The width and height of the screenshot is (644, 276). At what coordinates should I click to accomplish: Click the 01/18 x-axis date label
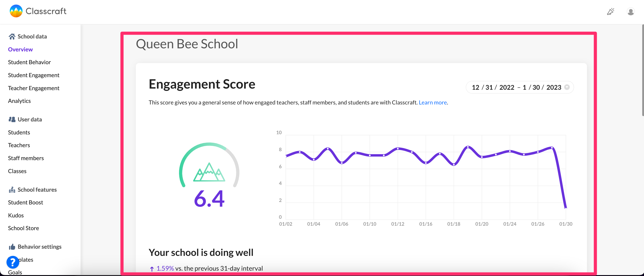point(454,224)
